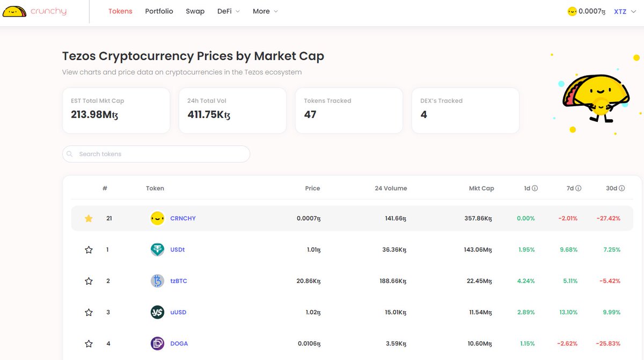Screen dimensions: 644x360
Task: Click the Tokens Tracked card
Action: click(349, 111)
